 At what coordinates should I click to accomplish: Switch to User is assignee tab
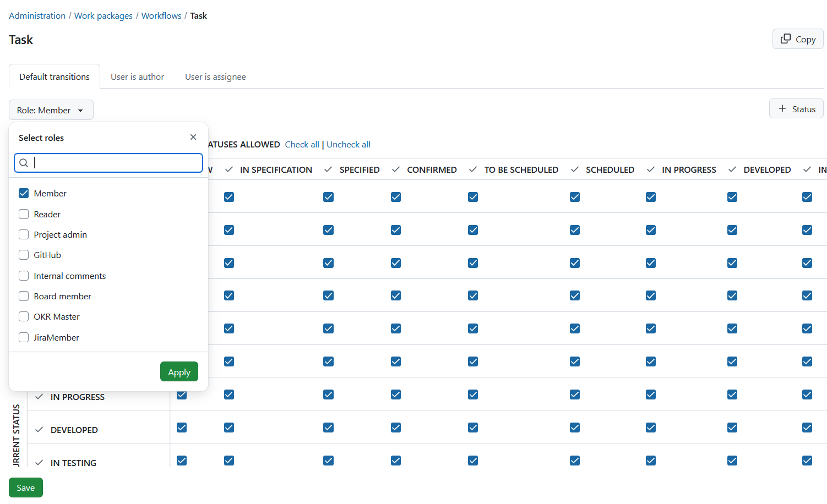coord(215,76)
